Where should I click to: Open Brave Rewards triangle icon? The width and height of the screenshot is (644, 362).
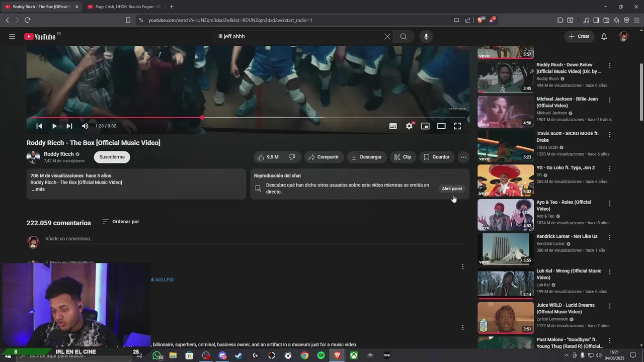492,20
